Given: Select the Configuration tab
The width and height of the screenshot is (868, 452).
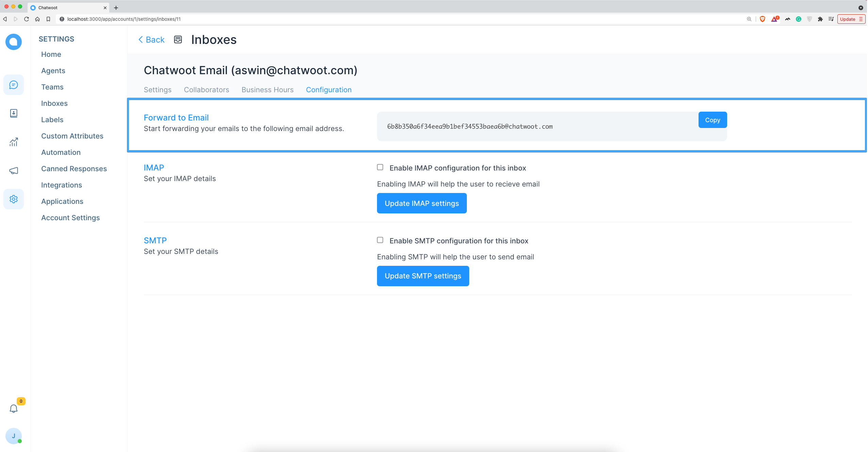Looking at the screenshot, I should (x=328, y=90).
